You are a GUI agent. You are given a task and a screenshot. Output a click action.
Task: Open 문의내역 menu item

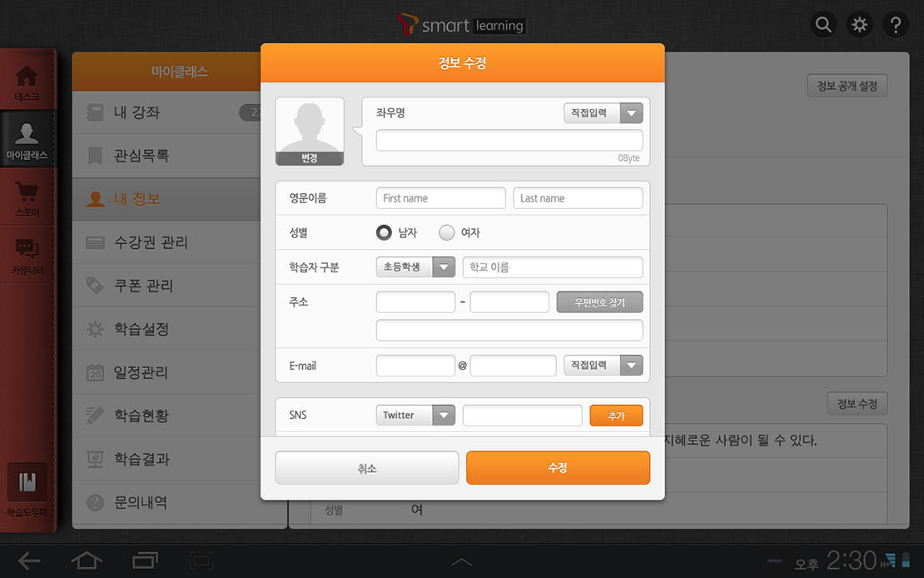(x=167, y=502)
